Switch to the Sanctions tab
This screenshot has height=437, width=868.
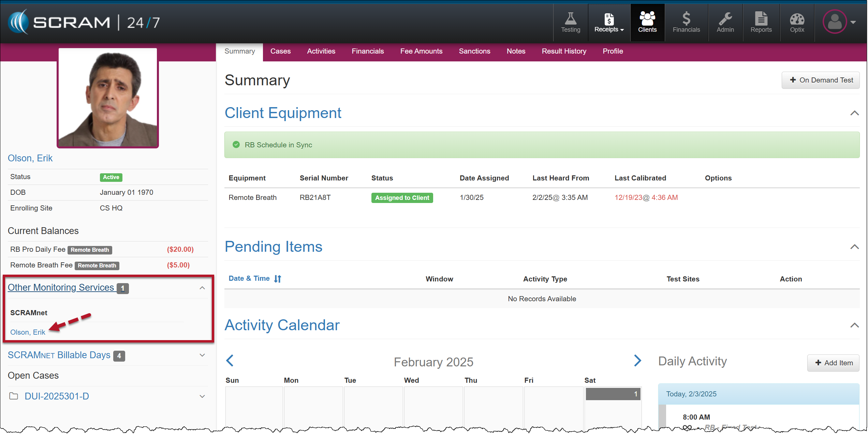pos(474,51)
